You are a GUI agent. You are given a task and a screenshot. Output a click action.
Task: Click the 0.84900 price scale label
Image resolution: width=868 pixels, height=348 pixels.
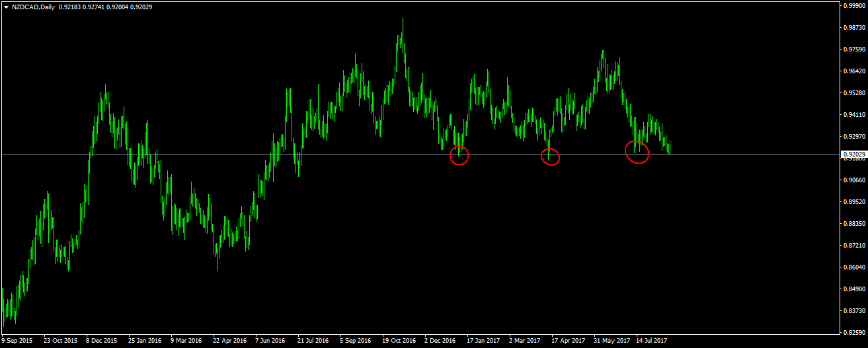[x=854, y=289]
